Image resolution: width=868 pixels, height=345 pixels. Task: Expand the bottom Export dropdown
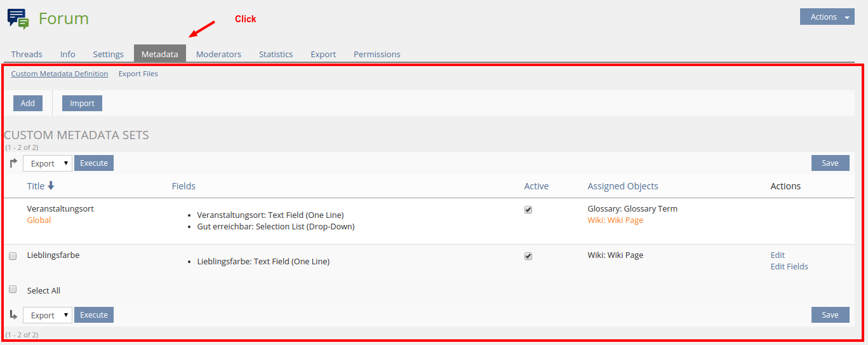(x=48, y=315)
